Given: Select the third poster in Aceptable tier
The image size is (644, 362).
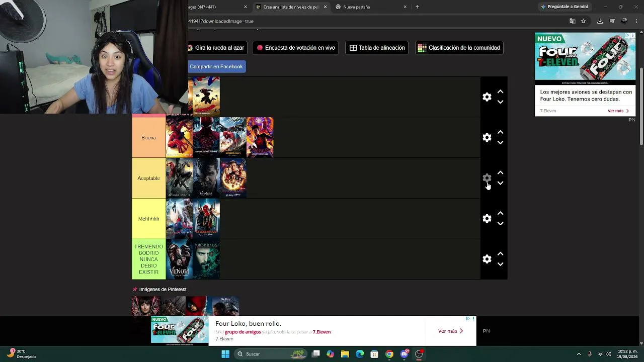Looking at the screenshot, I should point(233,178).
